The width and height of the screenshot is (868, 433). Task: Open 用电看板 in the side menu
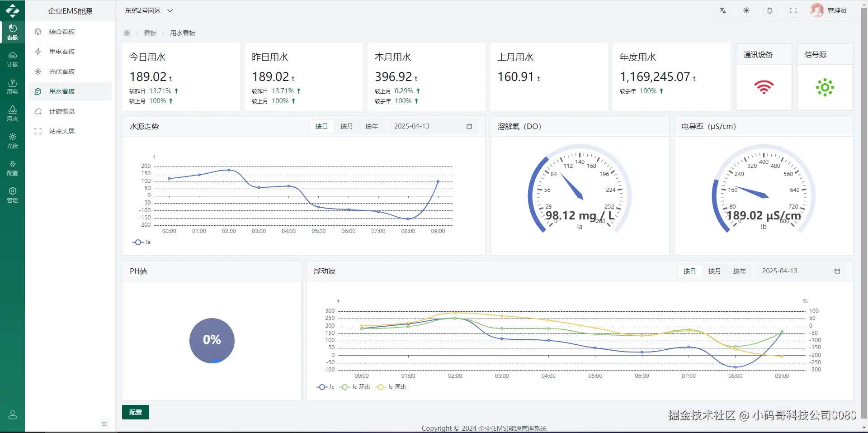[x=70, y=52]
